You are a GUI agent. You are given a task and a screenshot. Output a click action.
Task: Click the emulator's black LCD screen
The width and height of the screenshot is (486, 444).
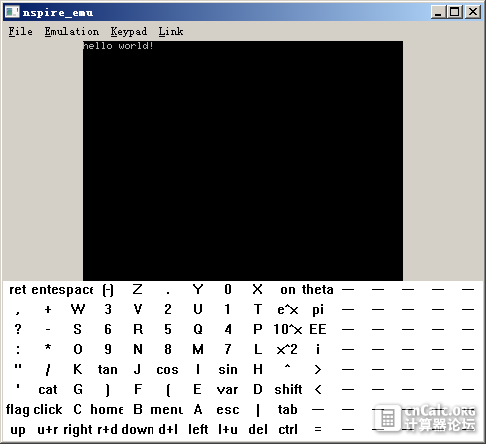coord(243,161)
